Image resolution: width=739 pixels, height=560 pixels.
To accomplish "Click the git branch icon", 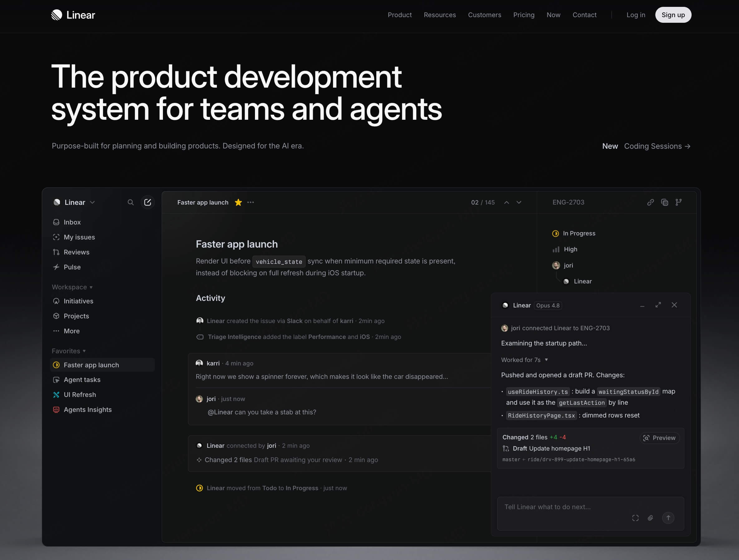I will pyautogui.click(x=678, y=202).
